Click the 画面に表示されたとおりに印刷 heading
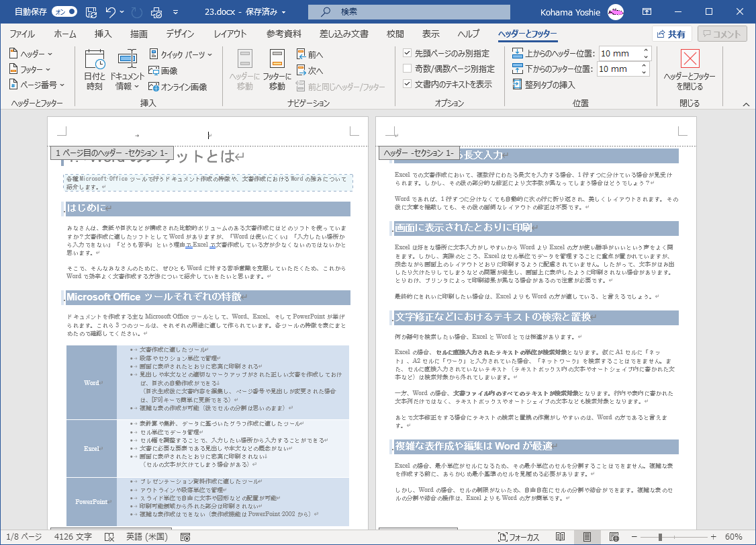The height and width of the screenshot is (545, 756). click(464, 227)
